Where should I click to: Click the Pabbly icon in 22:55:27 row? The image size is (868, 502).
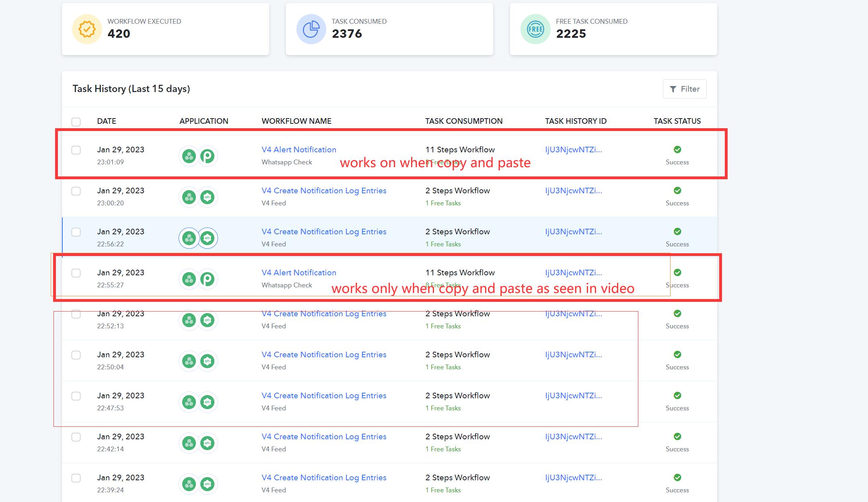pos(208,279)
